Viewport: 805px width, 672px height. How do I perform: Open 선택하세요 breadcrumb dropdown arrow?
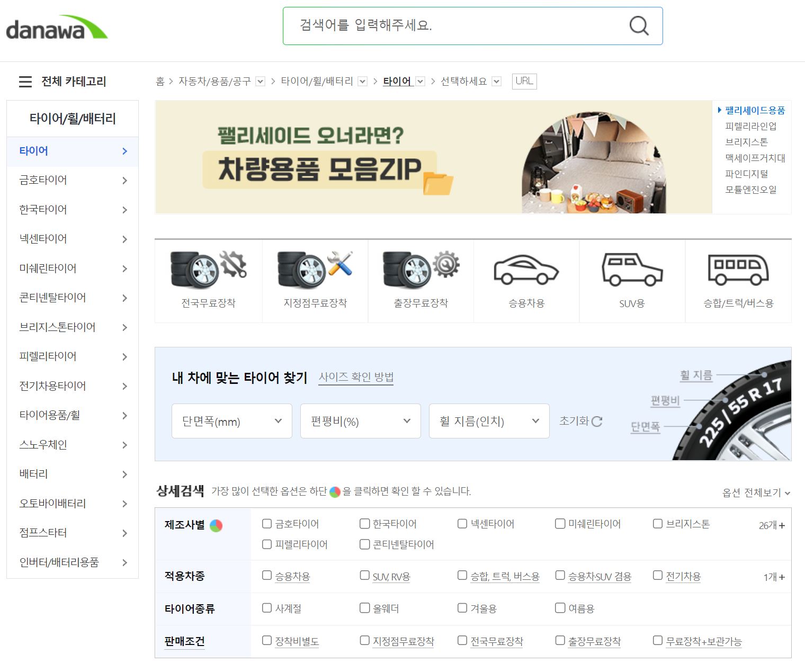pos(497,82)
